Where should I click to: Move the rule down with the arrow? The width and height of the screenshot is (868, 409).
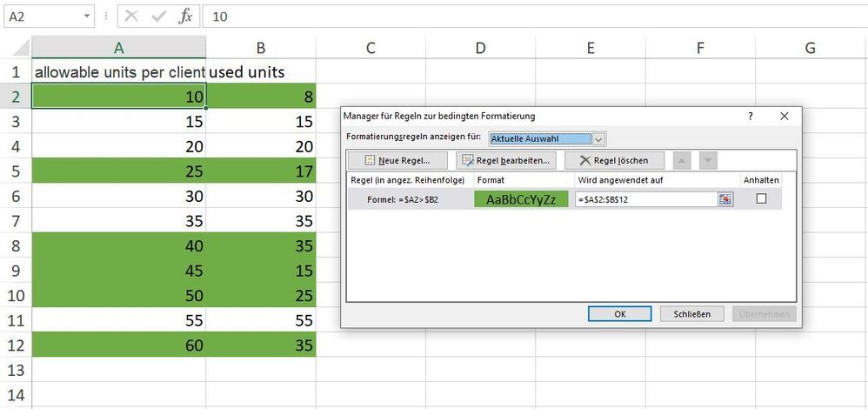tap(708, 160)
